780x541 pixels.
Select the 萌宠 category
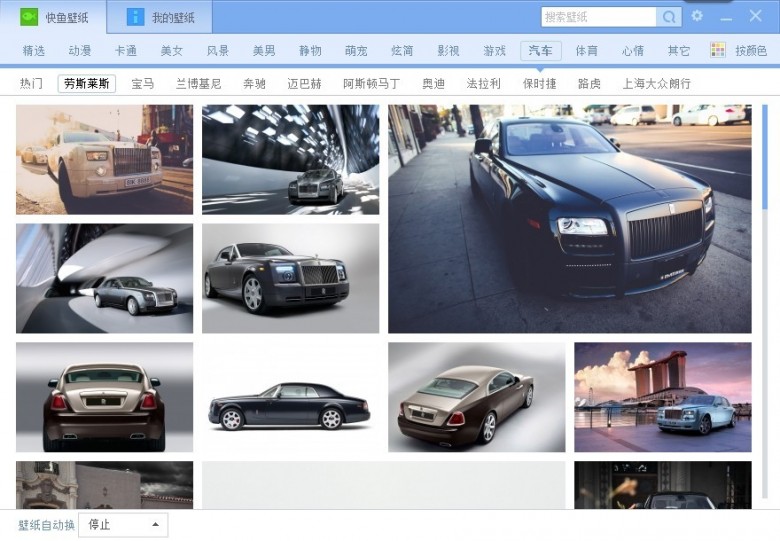point(356,51)
